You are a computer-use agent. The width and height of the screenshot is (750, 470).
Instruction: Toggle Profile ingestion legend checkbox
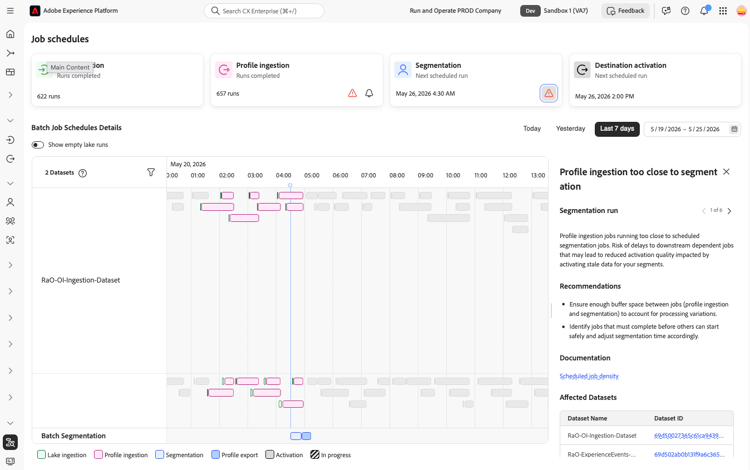point(98,455)
